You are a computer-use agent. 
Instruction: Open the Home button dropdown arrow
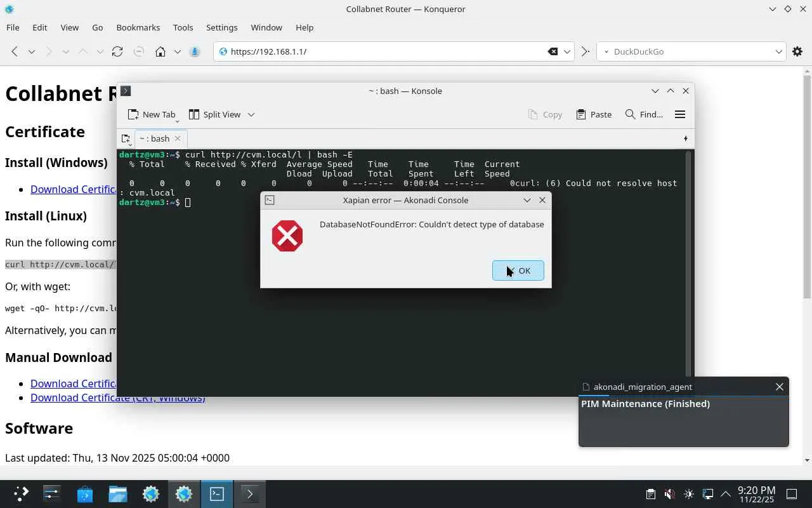[x=177, y=51]
